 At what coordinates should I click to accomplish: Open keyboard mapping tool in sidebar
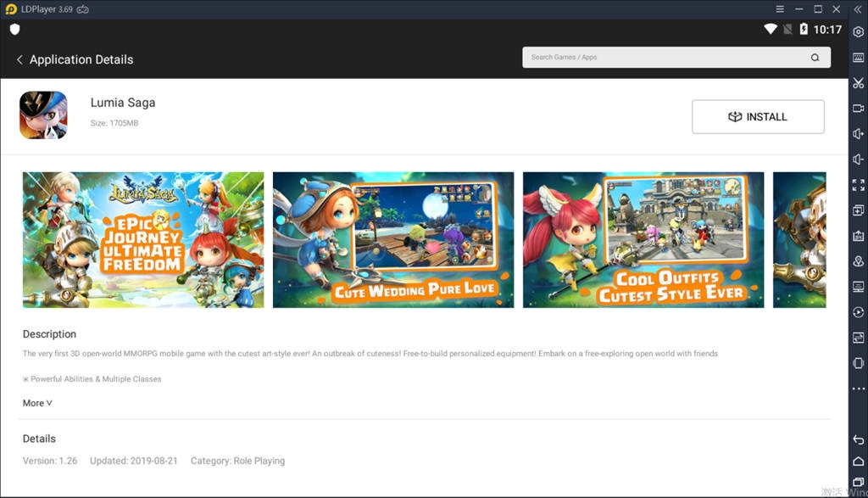tap(858, 58)
